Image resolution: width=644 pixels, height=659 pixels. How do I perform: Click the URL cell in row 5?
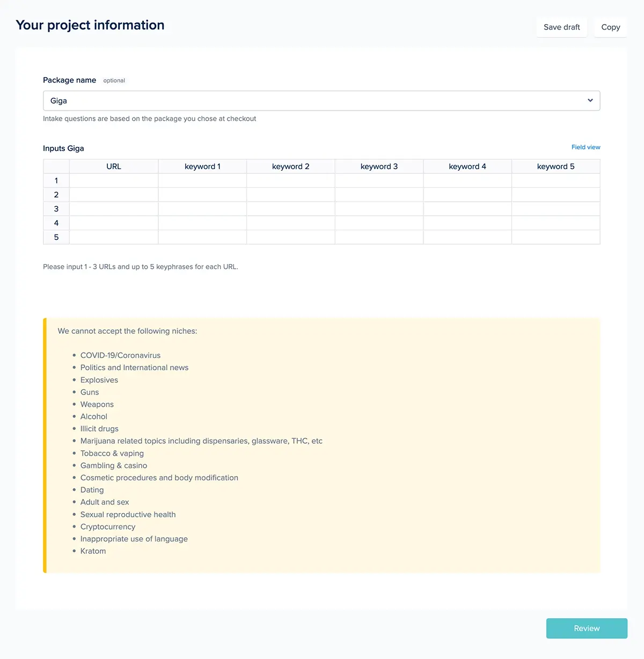[114, 237]
